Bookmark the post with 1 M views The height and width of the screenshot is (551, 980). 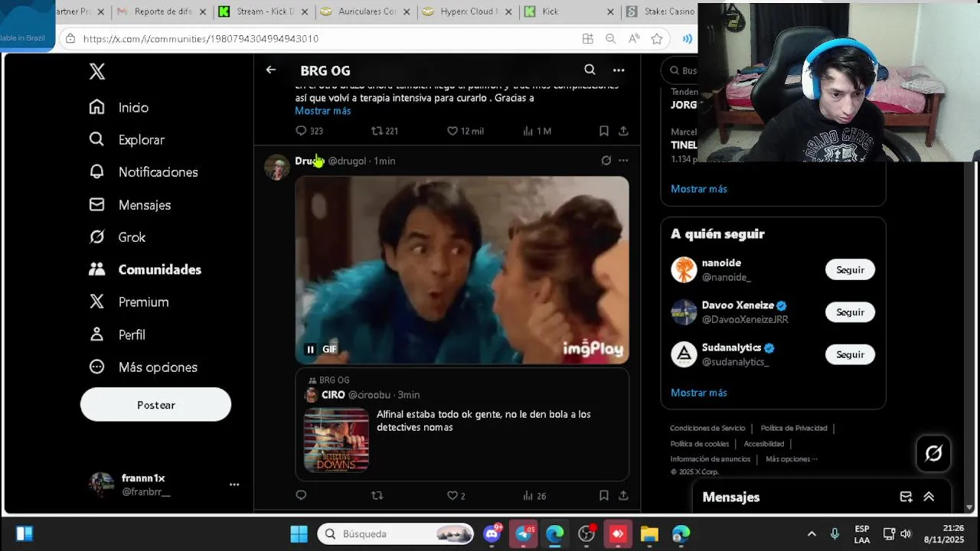pyautogui.click(x=604, y=131)
